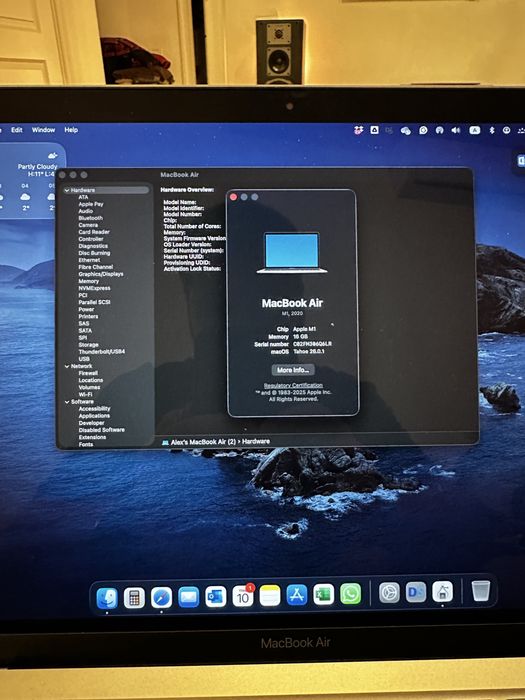Select Accessibility under Software
Screen dimensions: 525x700
[x=94, y=409]
